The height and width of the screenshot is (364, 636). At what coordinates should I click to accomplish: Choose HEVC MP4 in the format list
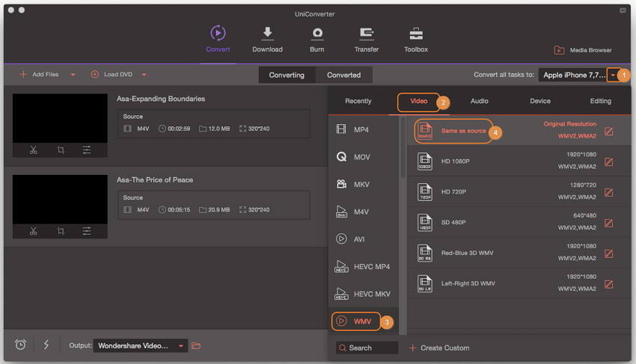point(364,266)
